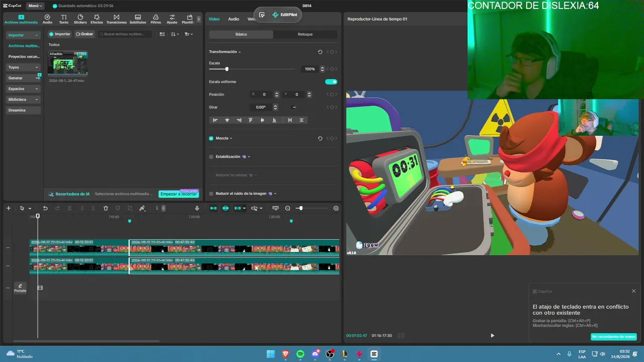Select the Básico tab
The width and height of the screenshot is (644, 362).
pos(241,34)
